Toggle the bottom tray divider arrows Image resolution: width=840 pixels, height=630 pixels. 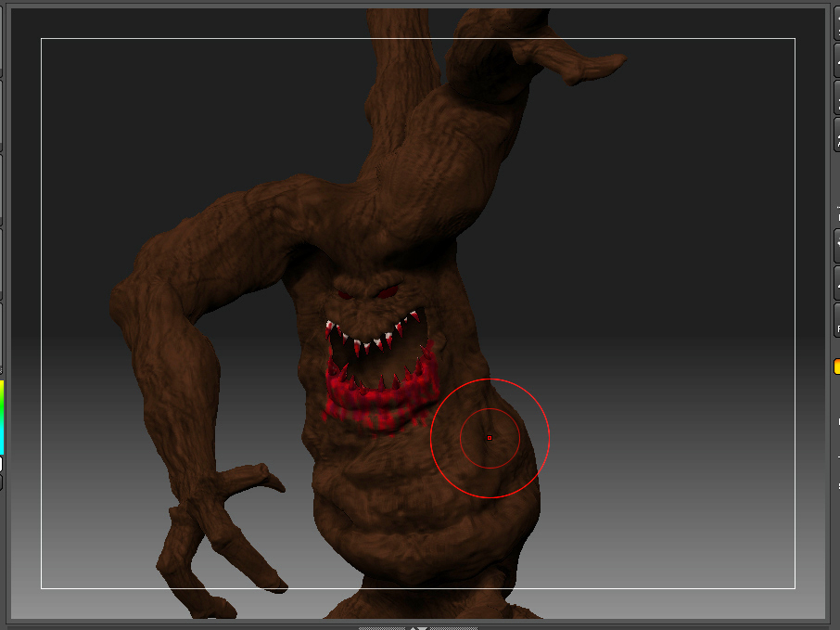click(x=418, y=628)
